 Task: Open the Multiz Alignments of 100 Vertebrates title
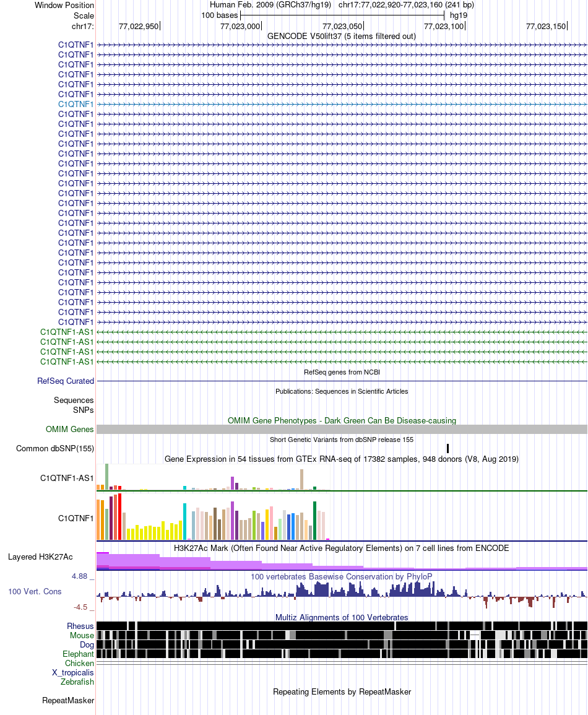[x=342, y=617]
